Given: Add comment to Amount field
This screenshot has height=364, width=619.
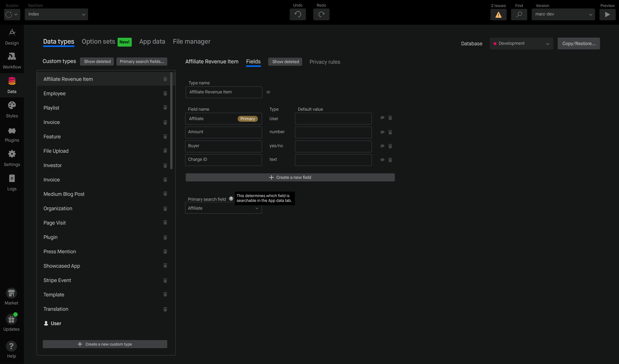Looking at the screenshot, I should [x=382, y=132].
